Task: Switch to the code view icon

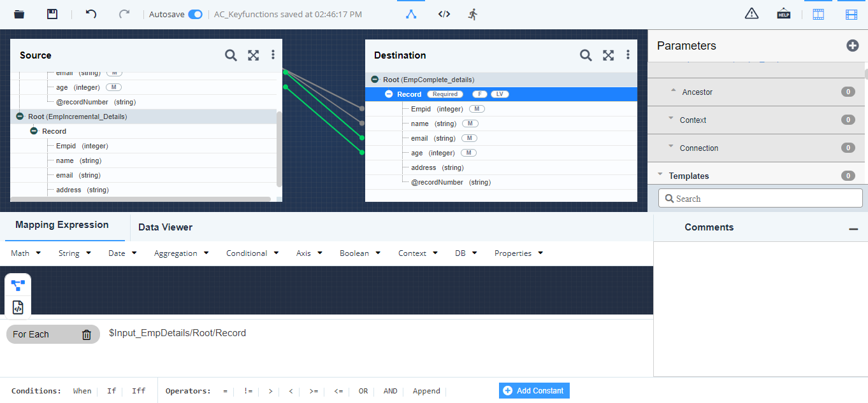Action: 444,14
